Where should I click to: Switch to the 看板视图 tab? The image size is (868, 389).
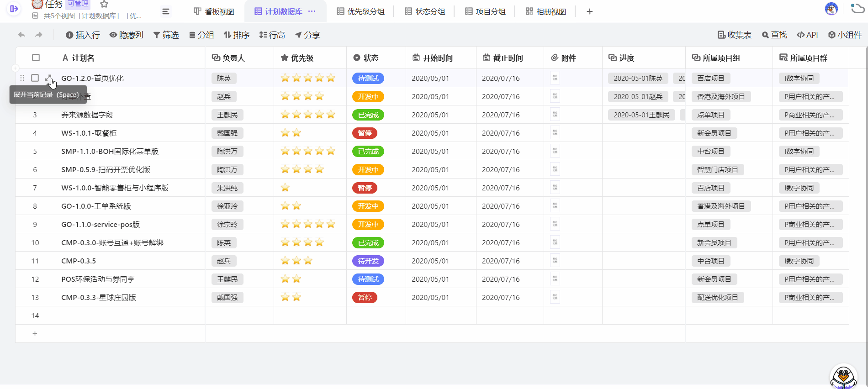(x=214, y=11)
